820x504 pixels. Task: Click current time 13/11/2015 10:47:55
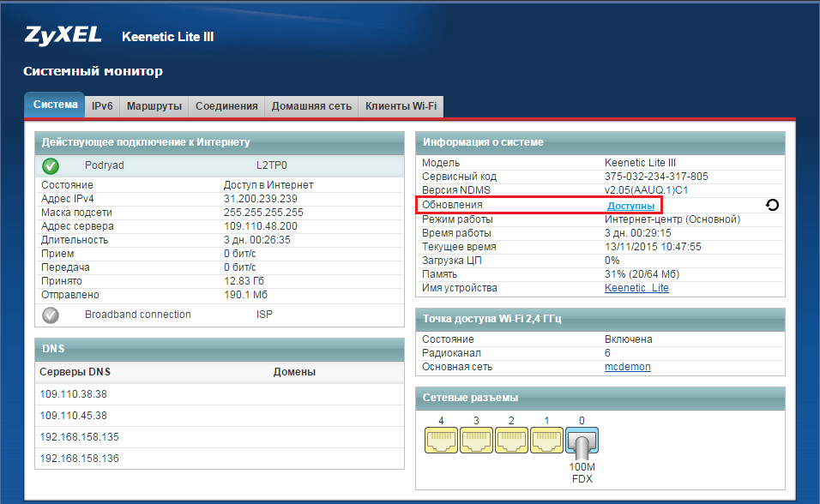(654, 247)
